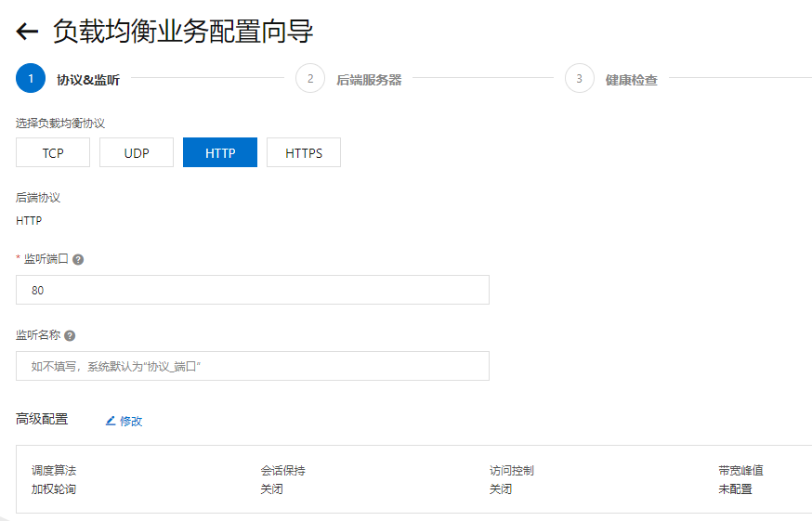Open help icon beside 监听名称

click(x=70, y=335)
